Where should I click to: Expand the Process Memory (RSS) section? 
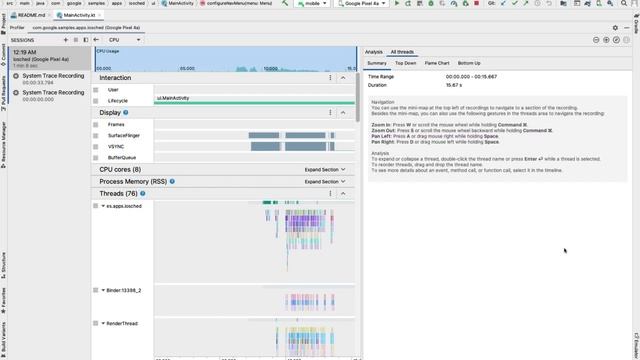click(x=325, y=182)
